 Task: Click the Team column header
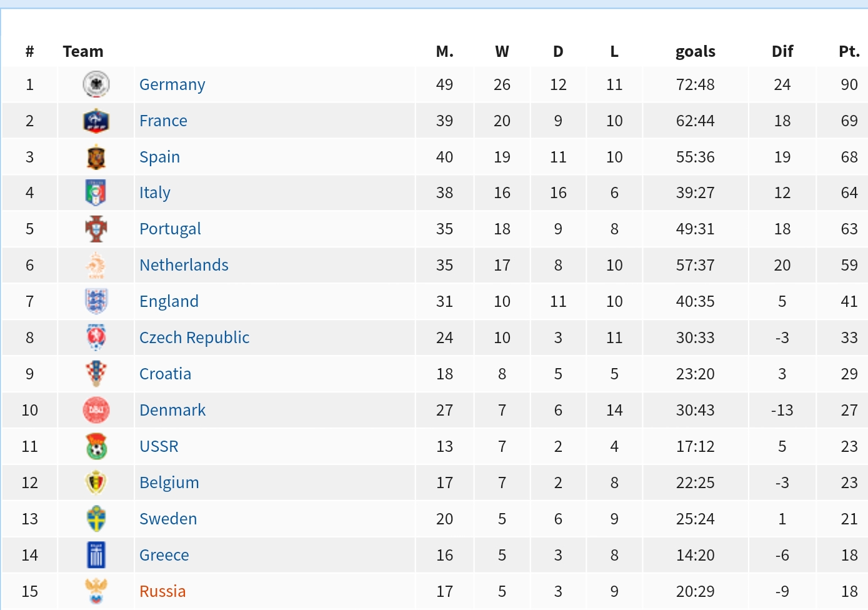pyautogui.click(x=83, y=51)
